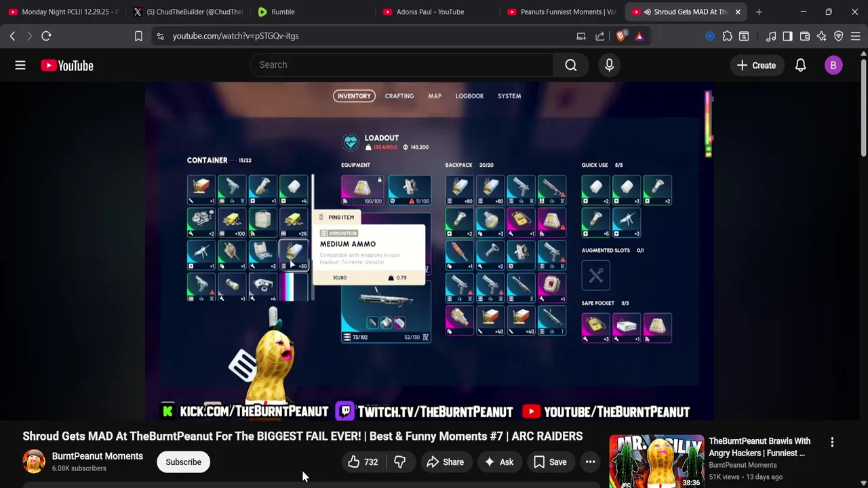Go to the YouTube home logo
Viewport: 868px width, 488px height.
pyautogui.click(x=66, y=66)
